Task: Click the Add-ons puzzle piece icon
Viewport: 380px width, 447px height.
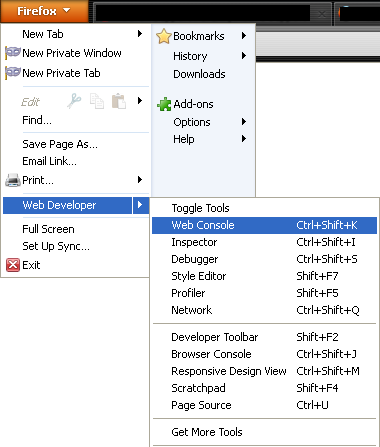Action: coord(164,104)
